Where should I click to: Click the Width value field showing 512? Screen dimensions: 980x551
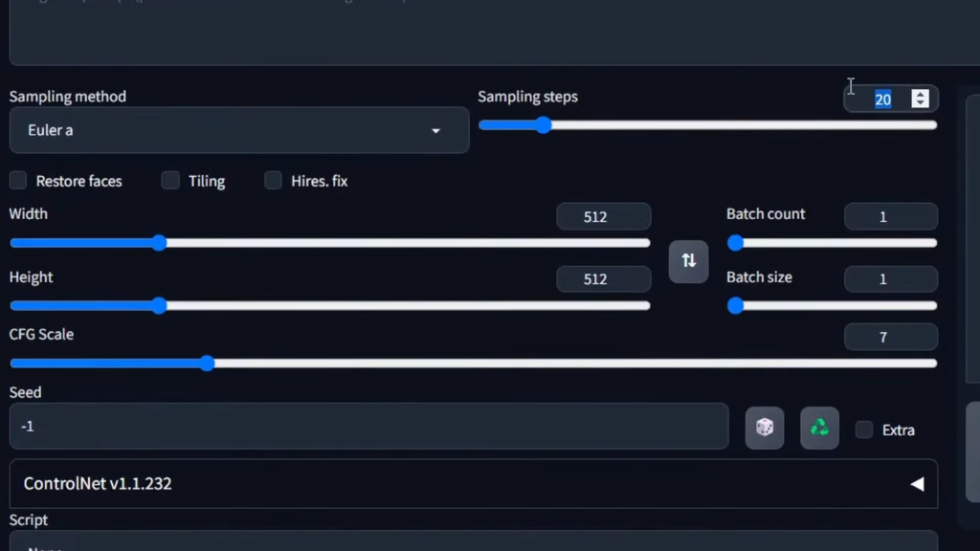tap(603, 216)
